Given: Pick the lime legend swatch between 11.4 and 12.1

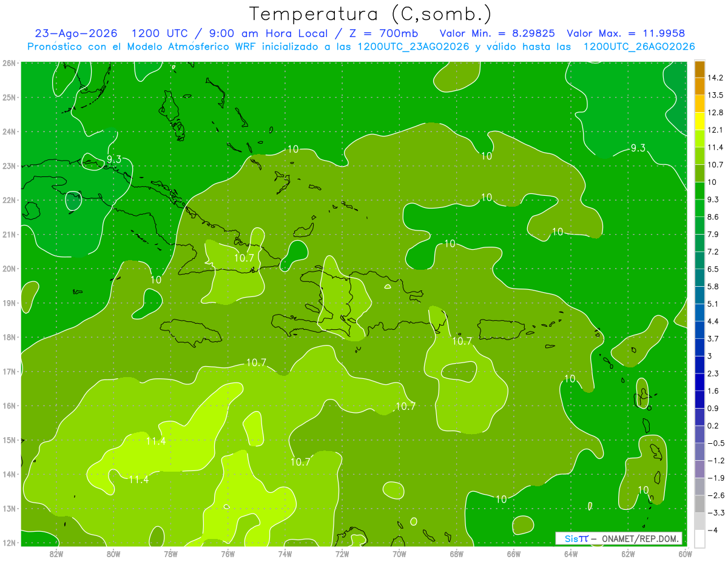Looking at the screenshot, I should tap(699, 139).
